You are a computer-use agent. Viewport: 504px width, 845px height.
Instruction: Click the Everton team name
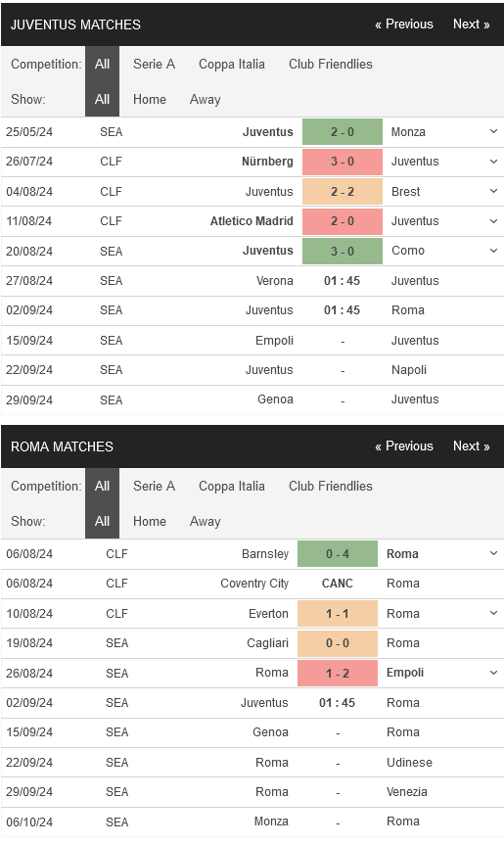click(x=268, y=613)
